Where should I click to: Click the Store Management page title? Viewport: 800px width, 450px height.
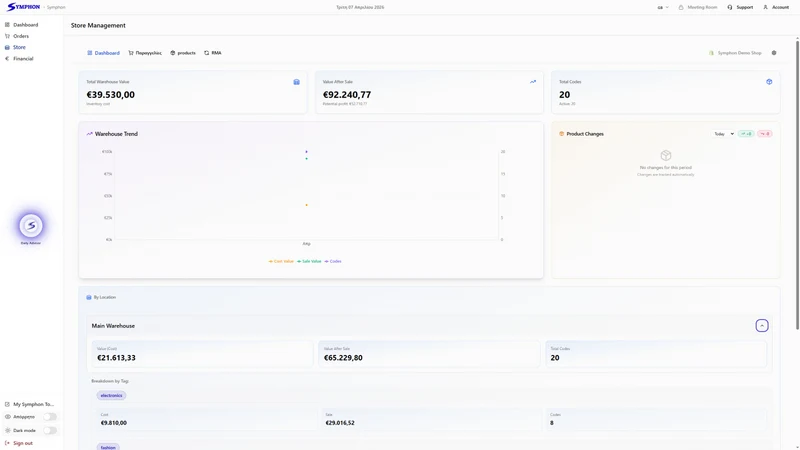[98, 26]
